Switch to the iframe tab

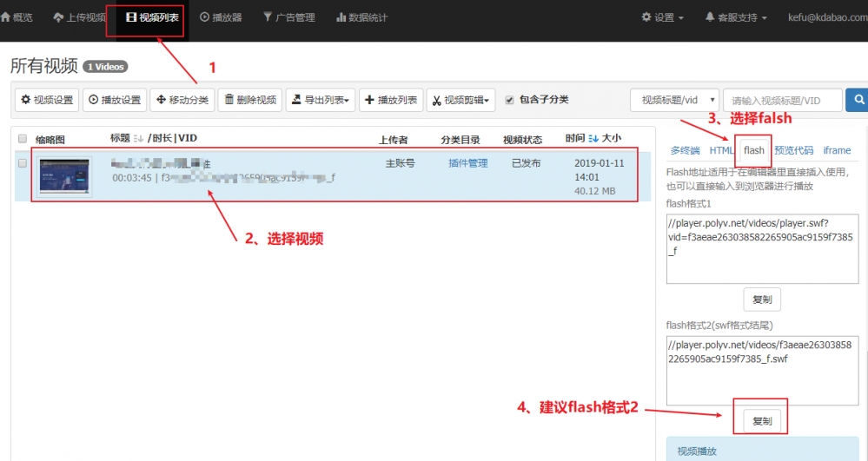pyautogui.click(x=837, y=150)
